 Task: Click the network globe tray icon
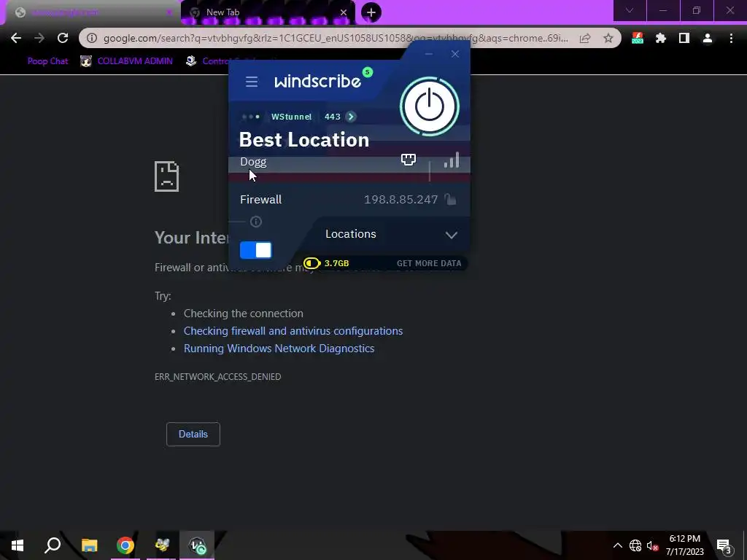pos(635,545)
